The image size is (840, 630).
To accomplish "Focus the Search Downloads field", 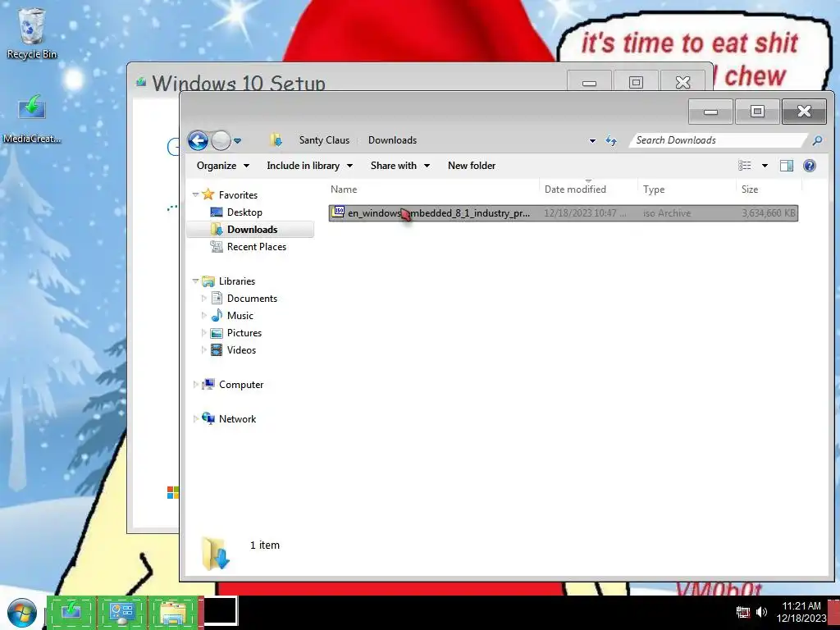I will click(x=718, y=140).
